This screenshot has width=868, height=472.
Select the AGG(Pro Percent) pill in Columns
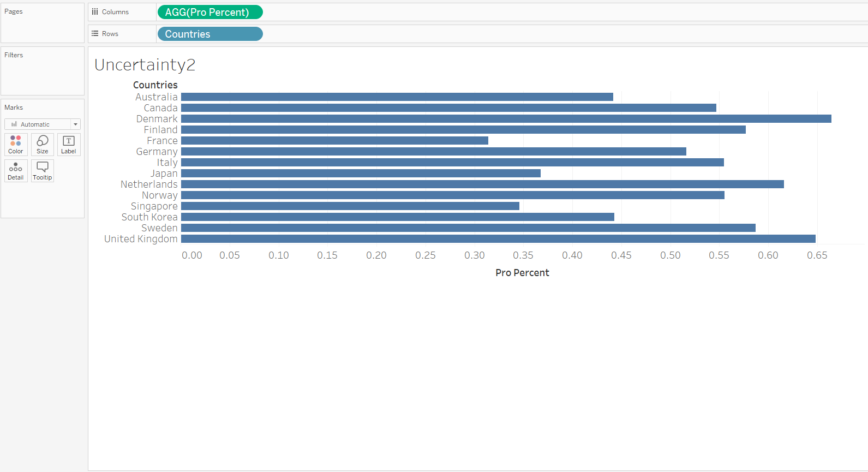pos(209,12)
